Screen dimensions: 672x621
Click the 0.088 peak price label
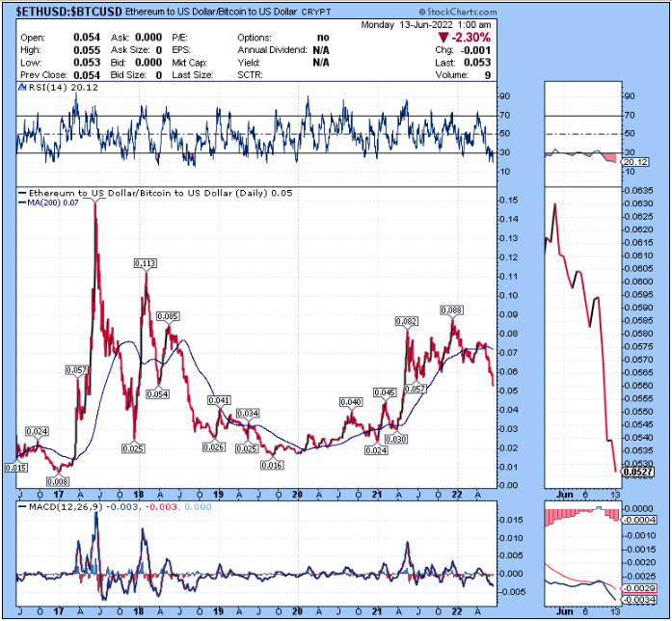point(451,310)
